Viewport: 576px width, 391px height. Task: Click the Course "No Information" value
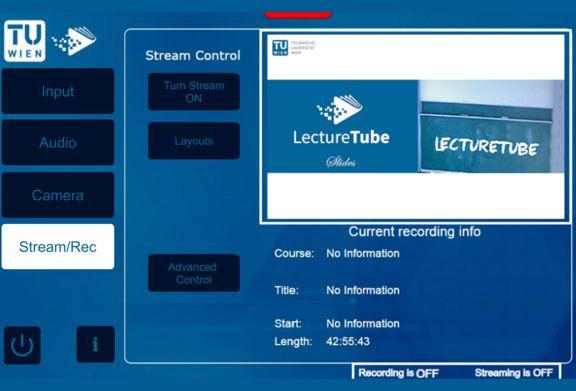coord(363,253)
